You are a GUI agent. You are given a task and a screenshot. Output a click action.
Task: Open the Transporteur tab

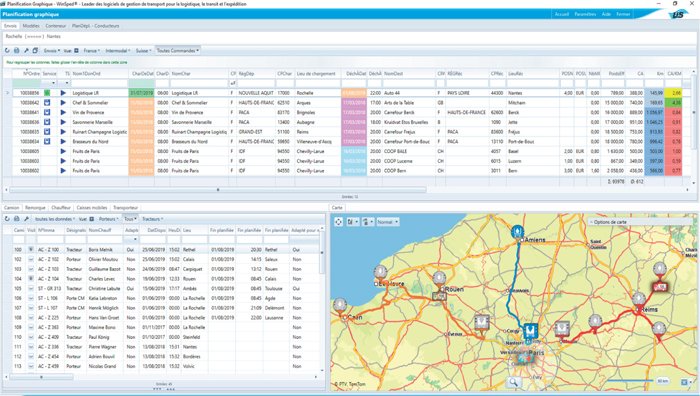(x=125, y=208)
